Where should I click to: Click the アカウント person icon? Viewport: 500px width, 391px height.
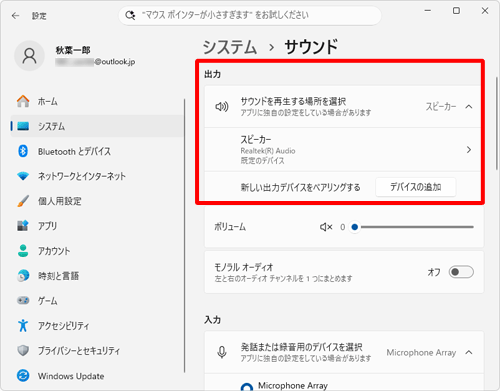(x=23, y=251)
